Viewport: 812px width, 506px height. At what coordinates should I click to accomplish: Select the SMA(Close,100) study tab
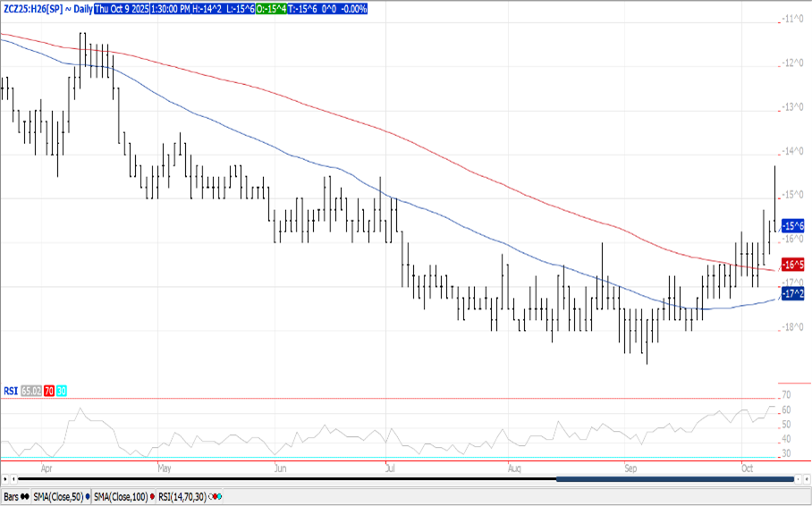click(x=122, y=496)
